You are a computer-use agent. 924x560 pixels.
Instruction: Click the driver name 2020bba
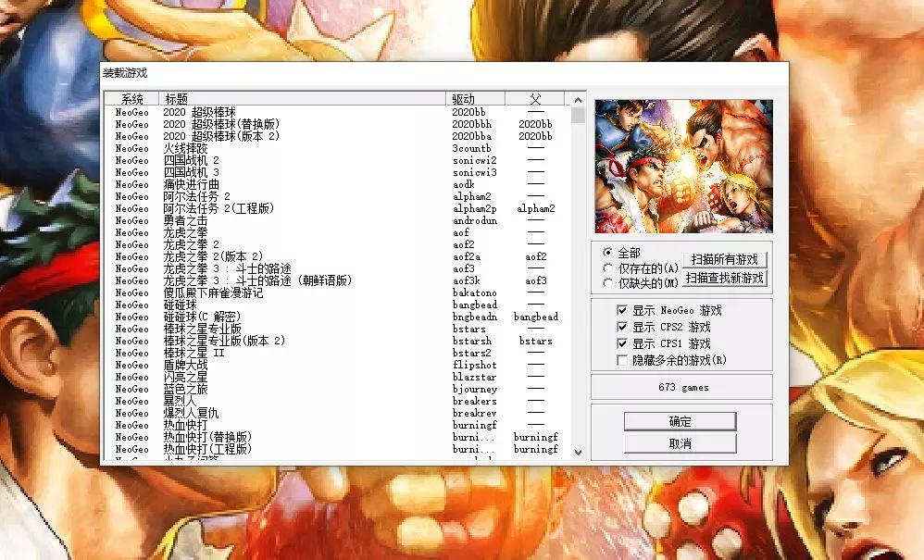coord(472,136)
